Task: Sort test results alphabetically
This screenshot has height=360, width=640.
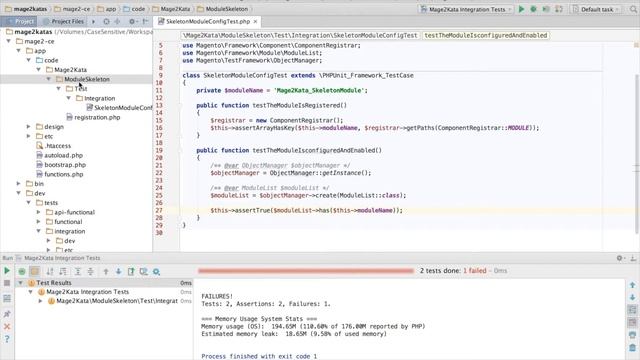Action: pos(50,271)
